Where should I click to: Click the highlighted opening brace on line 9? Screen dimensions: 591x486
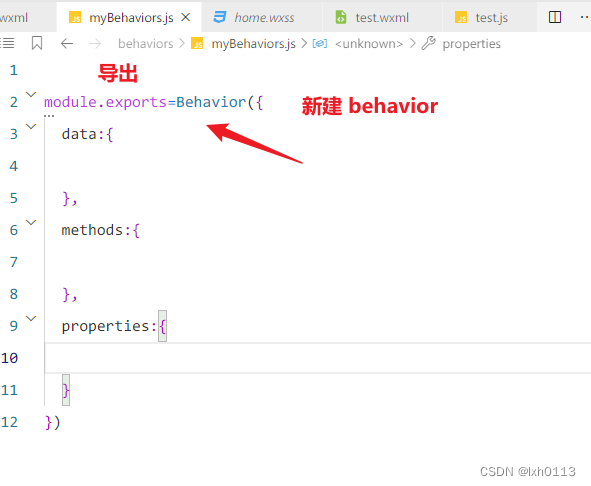pos(162,327)
